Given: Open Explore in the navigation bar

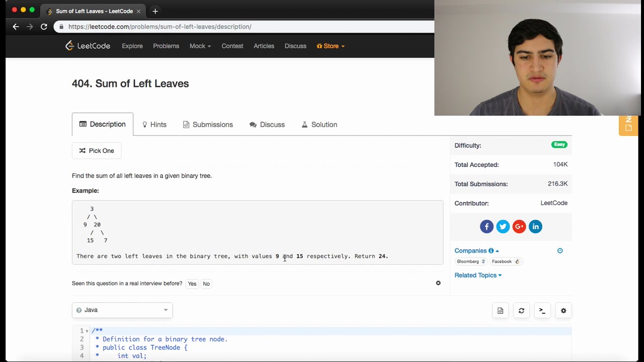Looking at the screenshot, I should click(132, 46).
